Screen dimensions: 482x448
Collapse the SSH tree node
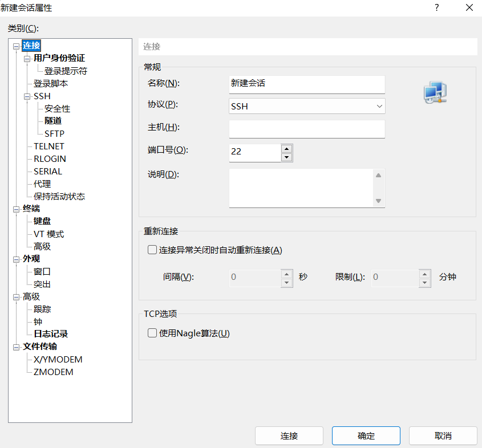pos(27,96)
